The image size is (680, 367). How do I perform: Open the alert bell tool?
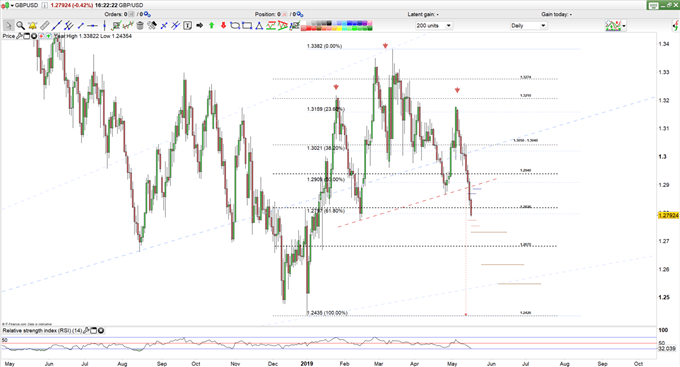(33, 26)
